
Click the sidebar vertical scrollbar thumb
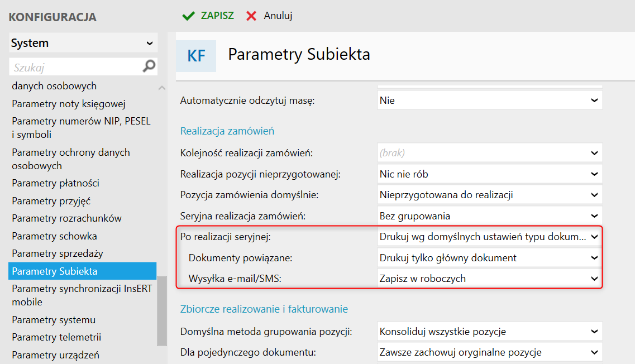point(162,310)
